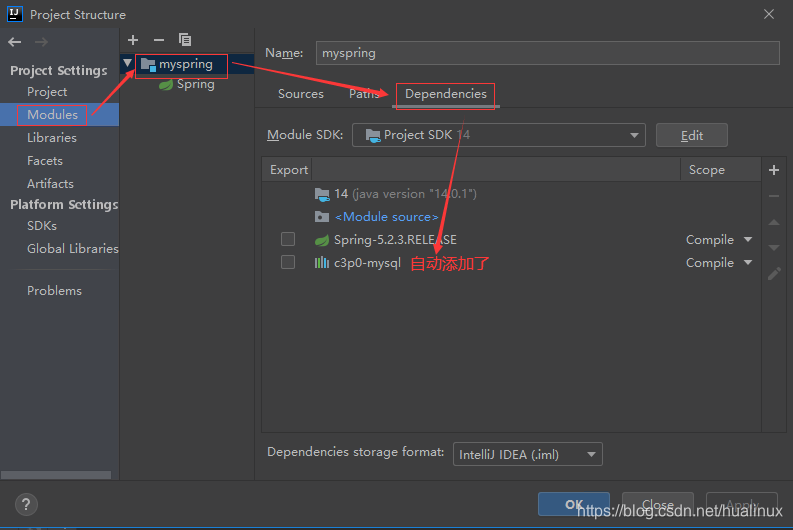Open SDKs platform settings

(x=42, y=226)
